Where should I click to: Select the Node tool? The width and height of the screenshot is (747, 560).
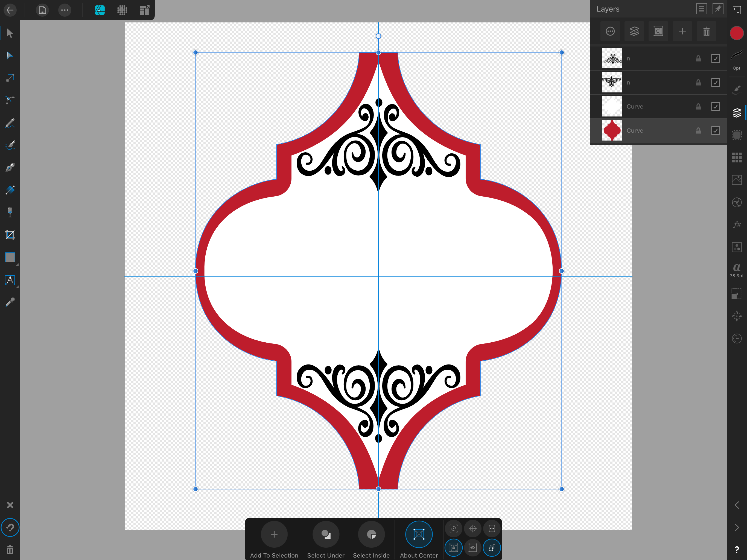click(x=10, y=56)
